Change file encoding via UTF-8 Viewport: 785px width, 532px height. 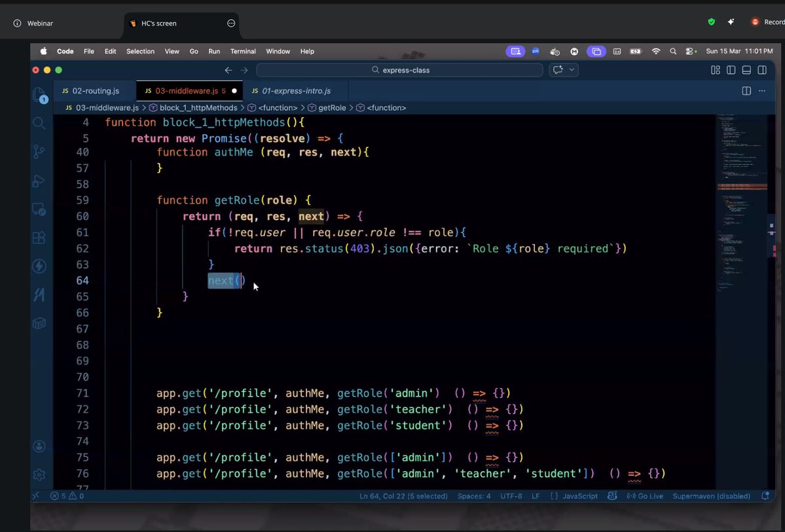[x=511, y=496]
